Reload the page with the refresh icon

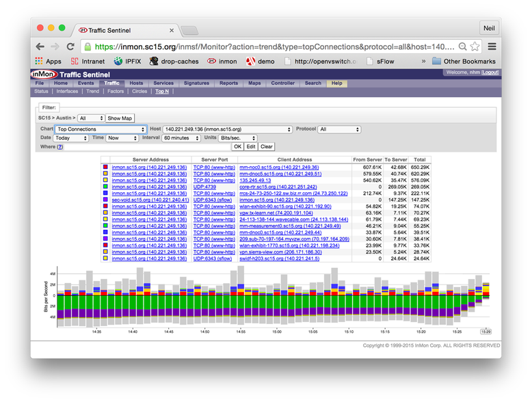71,46
